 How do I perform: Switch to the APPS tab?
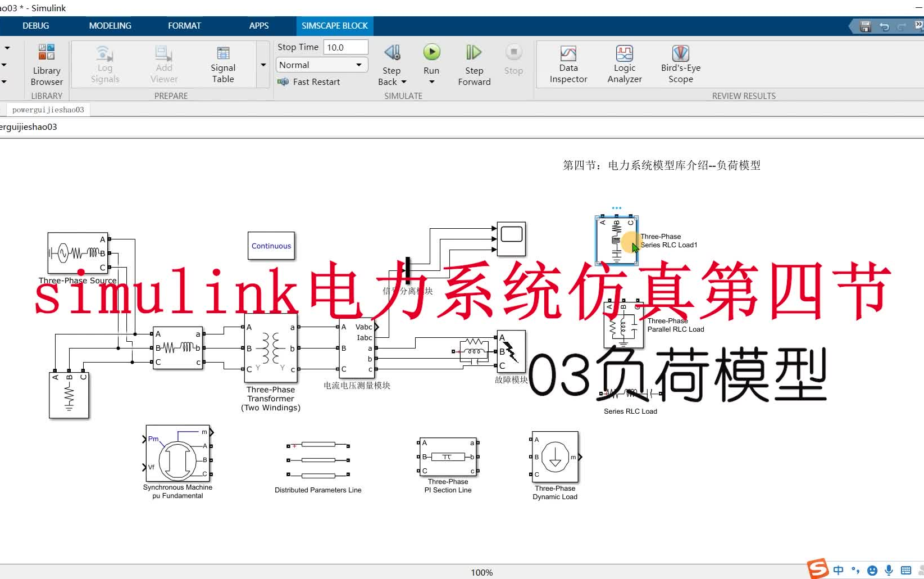tap(259, 26)
